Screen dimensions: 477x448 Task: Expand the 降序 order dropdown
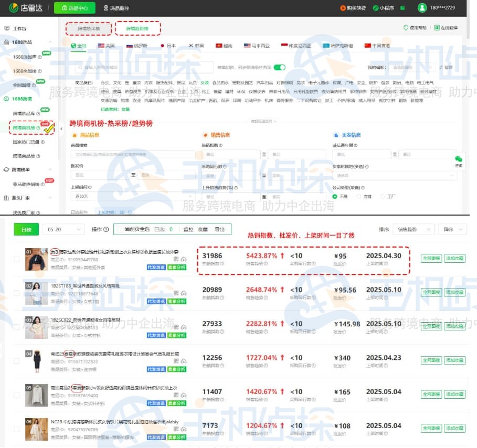click(453, 229)
